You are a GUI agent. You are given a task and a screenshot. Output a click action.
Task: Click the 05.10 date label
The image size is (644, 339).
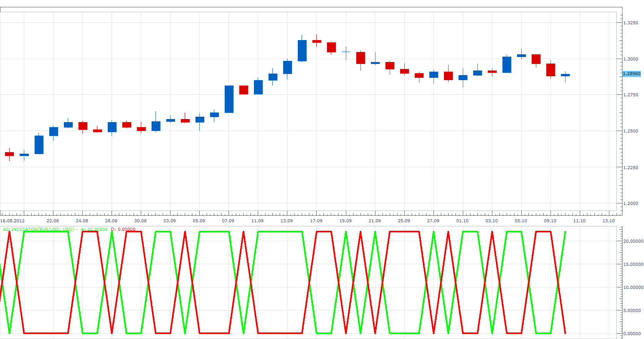pyautogui.click(x=521, y=221)
